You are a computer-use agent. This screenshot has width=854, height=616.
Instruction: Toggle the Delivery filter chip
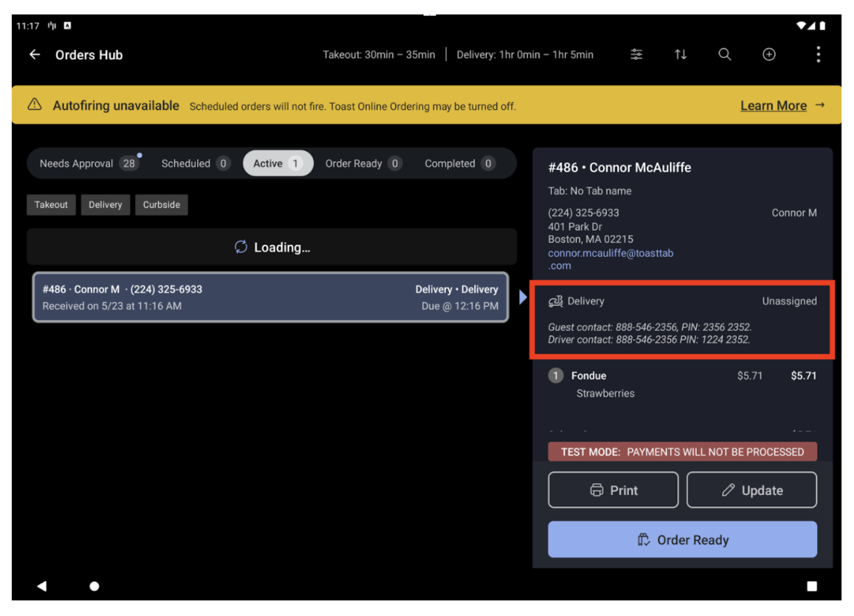tap(105, 205)
